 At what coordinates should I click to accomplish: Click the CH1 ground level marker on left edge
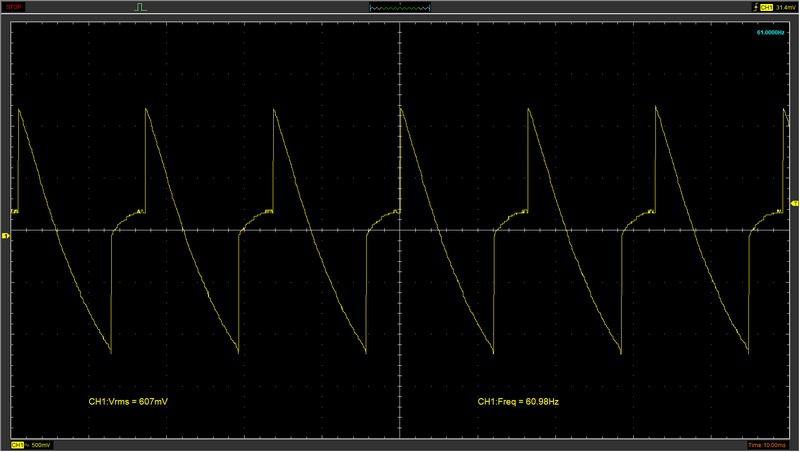[x=6, y=236]
